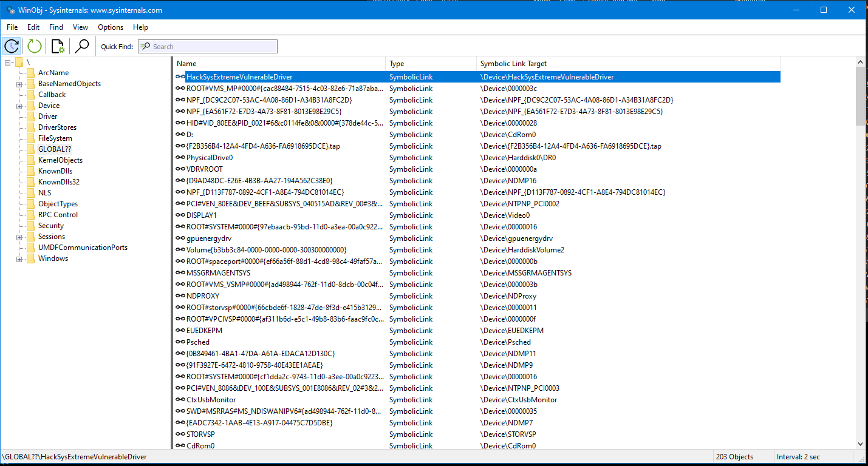Click the NLS folder icon
The image size is (868, 466).
pyautogui.click(x=30, y=193)
